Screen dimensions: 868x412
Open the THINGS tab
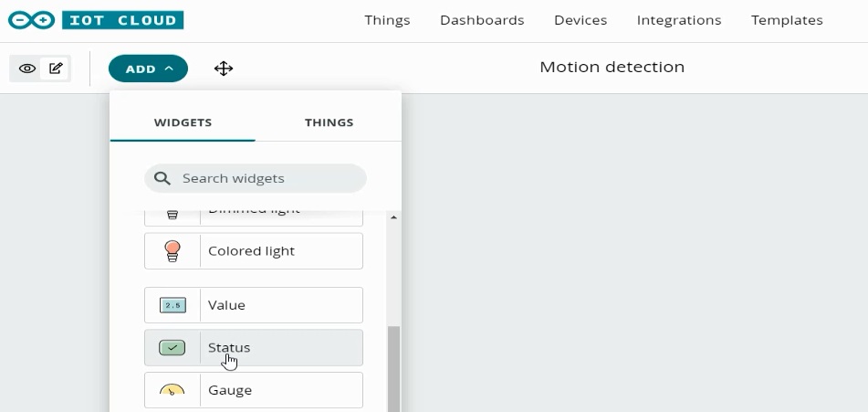[329, 122]
